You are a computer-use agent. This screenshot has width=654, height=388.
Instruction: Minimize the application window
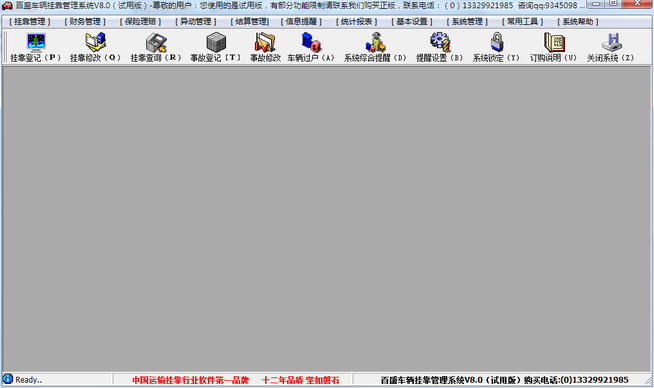pyautogui.click(x=595, y=4)
